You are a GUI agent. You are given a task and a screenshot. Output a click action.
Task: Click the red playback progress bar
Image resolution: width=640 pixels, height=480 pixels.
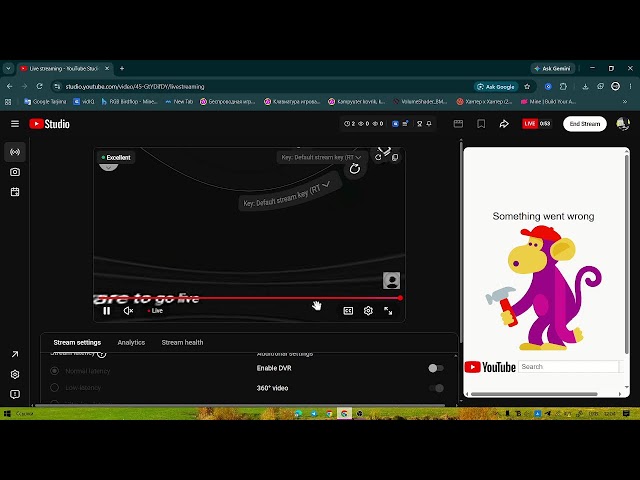247,298
